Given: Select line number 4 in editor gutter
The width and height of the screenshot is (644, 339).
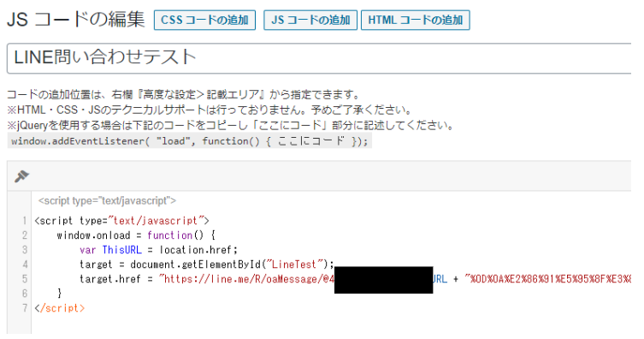Looking at the screenshot, I should 25,265.
